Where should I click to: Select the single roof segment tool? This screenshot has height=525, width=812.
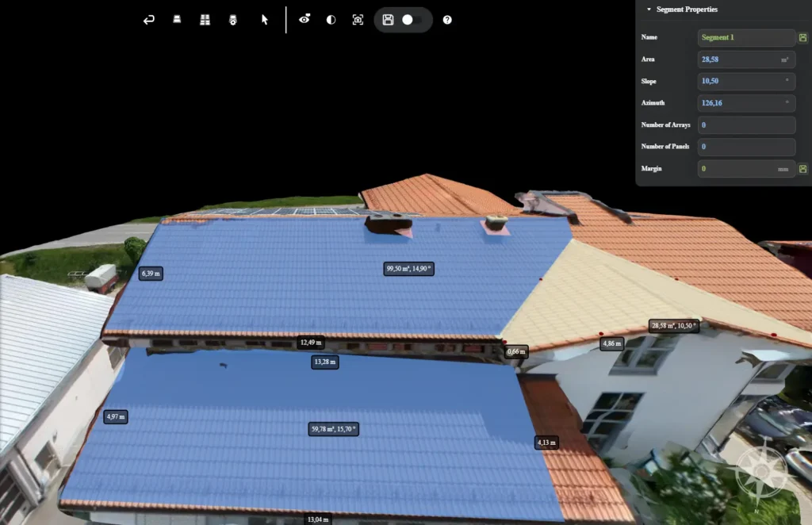click(177, 20)
